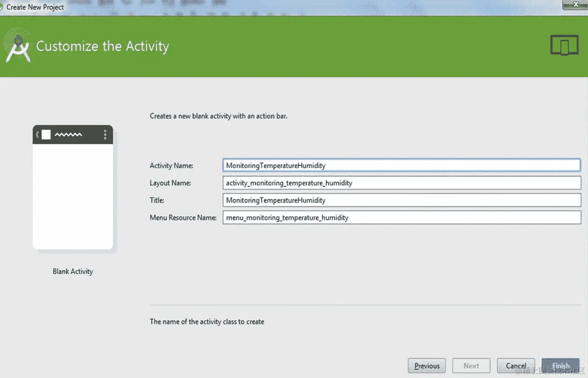
Task: Close the Create New Project window
Action: click(576, 4)
